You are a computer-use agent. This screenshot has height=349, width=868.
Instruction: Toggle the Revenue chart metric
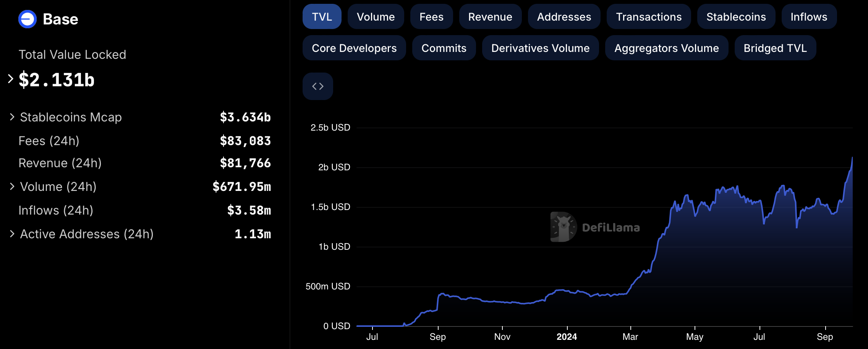click(491, 17)
